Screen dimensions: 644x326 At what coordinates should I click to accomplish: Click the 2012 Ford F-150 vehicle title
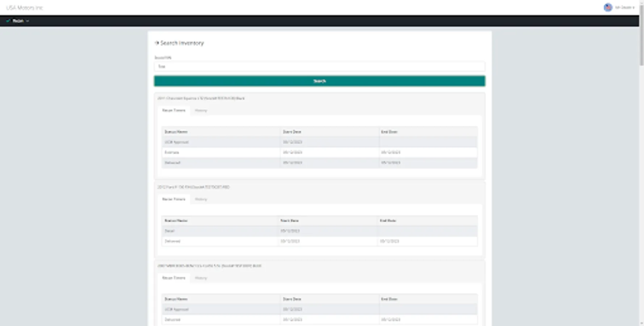click(x=193, y=187)
